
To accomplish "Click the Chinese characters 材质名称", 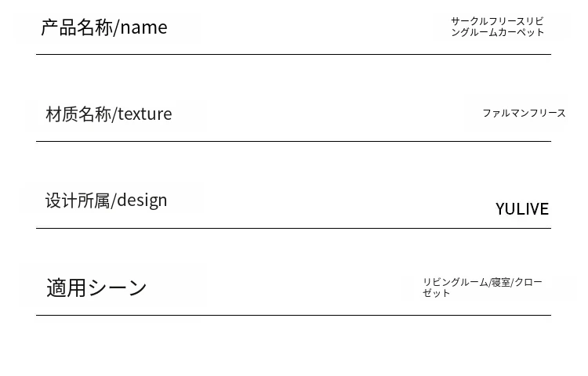I will tap(78, 114).
